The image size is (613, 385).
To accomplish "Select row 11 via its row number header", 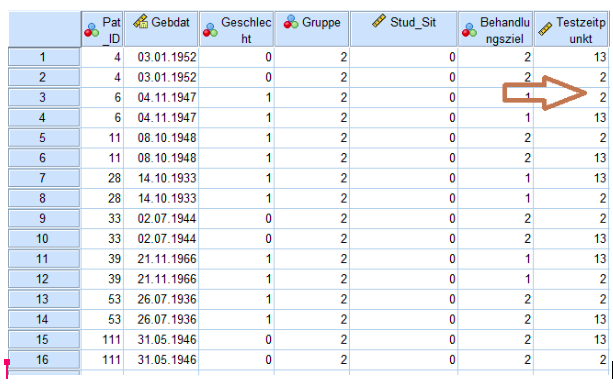I will tap(44, 259).
